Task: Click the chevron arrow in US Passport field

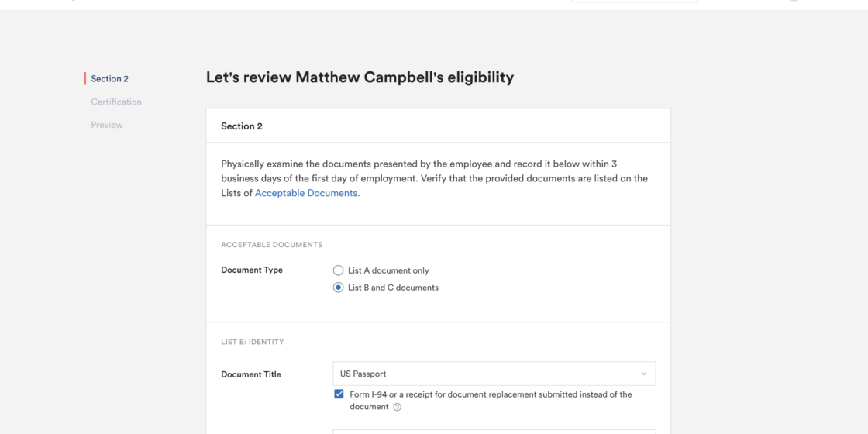Action: tap(644, 374)
